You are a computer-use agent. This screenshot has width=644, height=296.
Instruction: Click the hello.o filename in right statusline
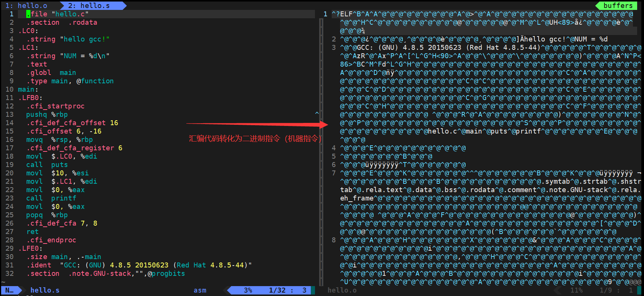pyautogui.click(x=342, y=290)
